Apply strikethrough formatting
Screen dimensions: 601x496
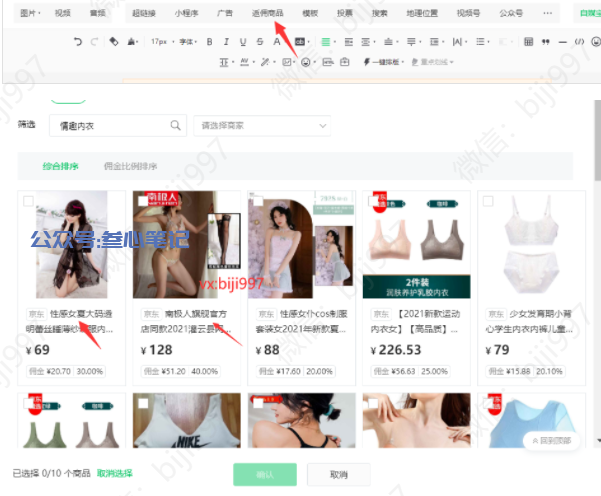tap(260, 42)
